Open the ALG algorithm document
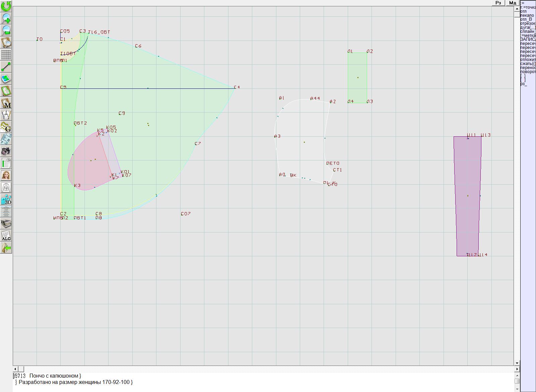536x392 pixels. pyautogui.click(x=6, y=236)
